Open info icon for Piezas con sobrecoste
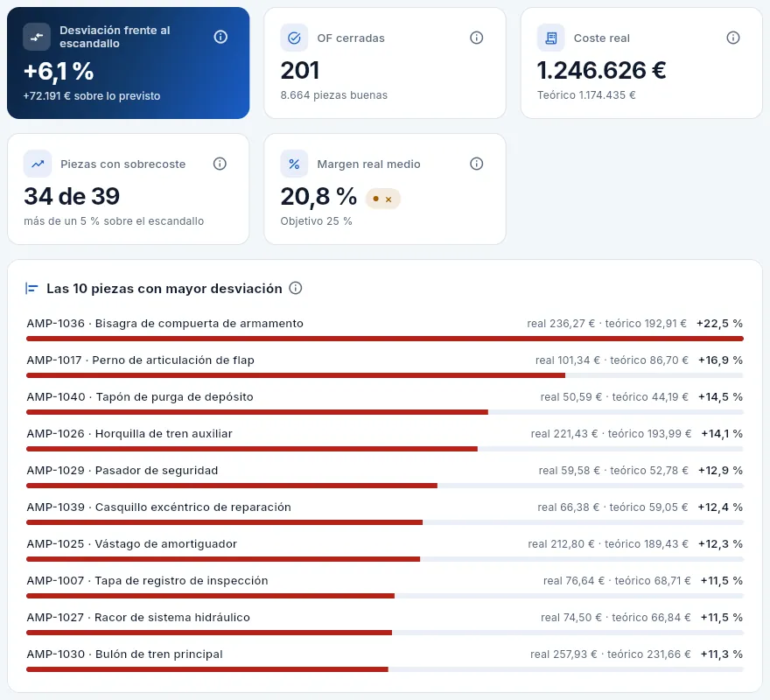Viewport: 770px width, 700px height. point(220,164)
